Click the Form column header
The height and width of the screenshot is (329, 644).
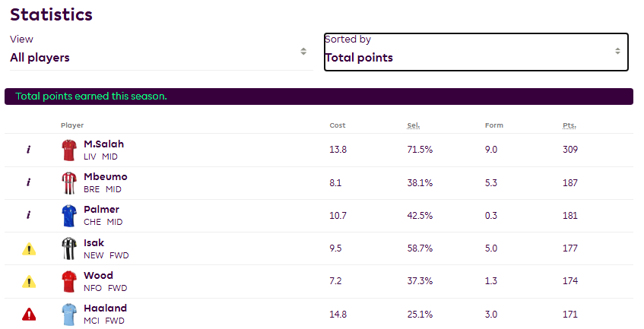(494, 125)
